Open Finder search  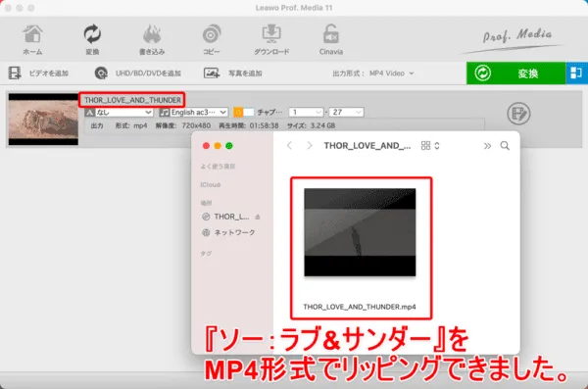505,146
